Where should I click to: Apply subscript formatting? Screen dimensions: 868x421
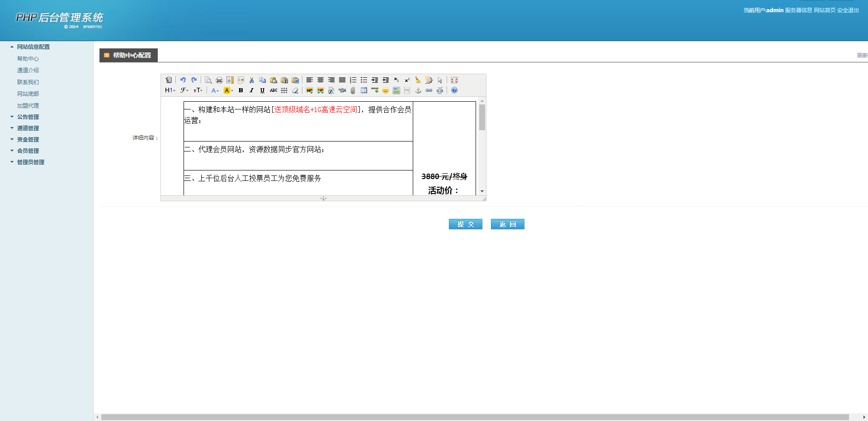pos(396,80)
